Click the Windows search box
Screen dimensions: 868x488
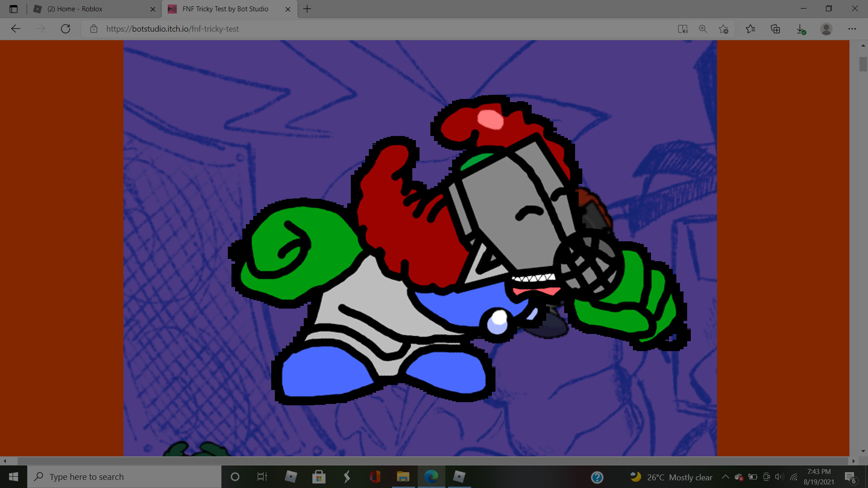pos(124,477)
